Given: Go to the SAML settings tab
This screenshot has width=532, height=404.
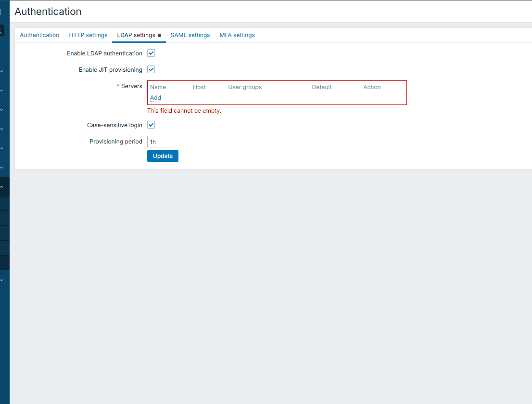Looking at the screenshot, I should (x=190, y=35).
